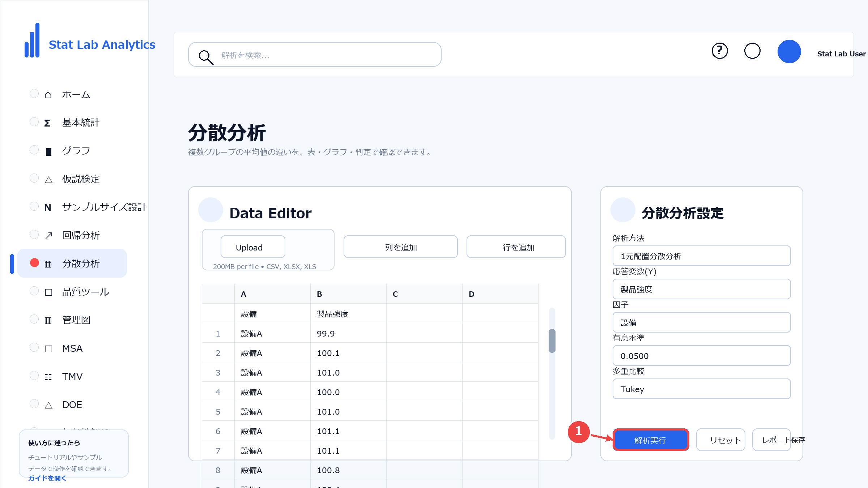Click the cell showing 100.8

pyautogui.click(x=348, y=470)
